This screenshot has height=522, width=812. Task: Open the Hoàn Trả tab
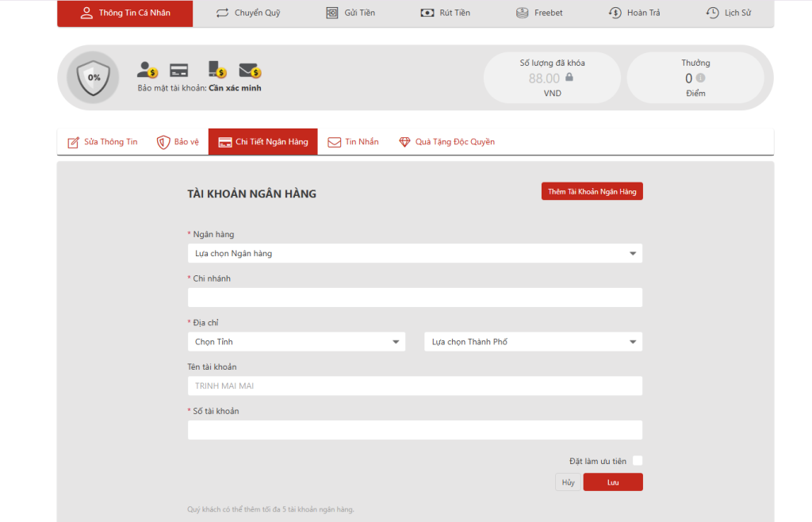click(634, 13)
